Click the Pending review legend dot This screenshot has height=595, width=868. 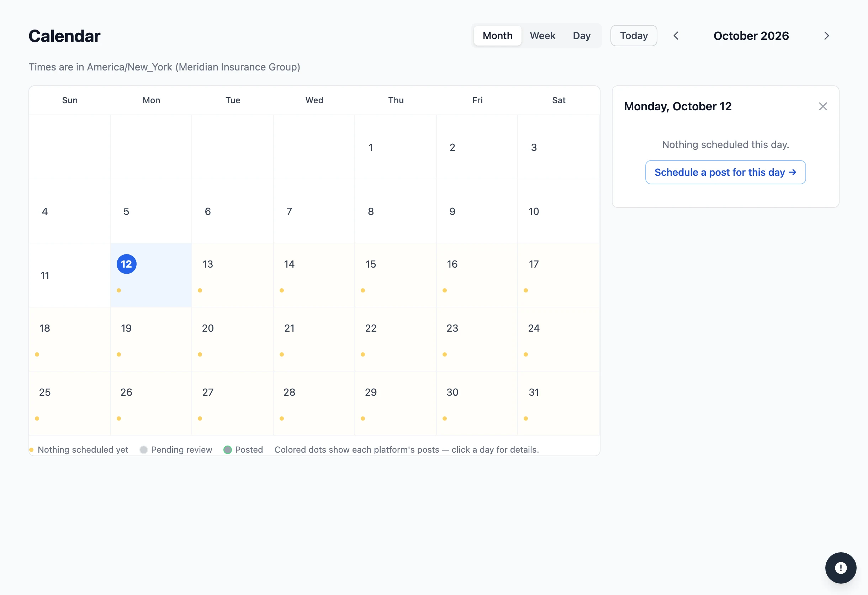click(144, 450)
